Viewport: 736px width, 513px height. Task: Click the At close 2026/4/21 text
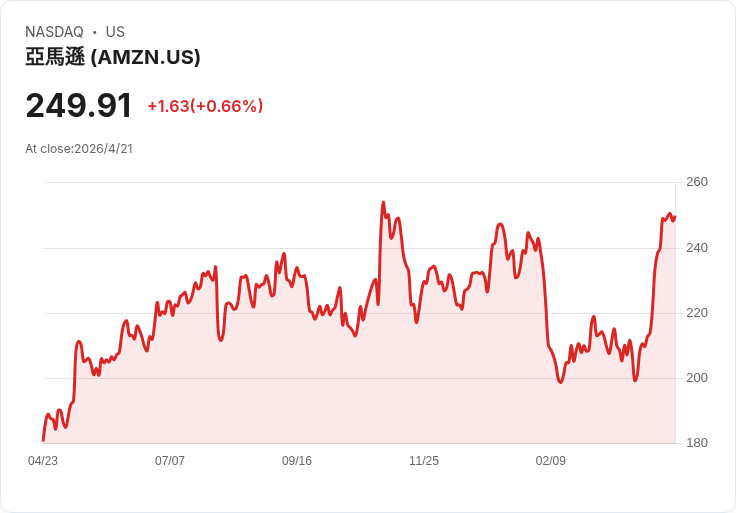(79, 149)
